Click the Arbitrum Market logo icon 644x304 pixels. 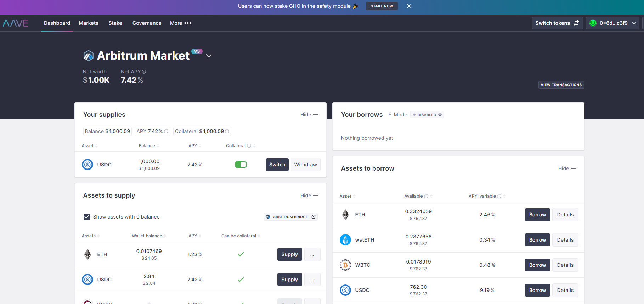coord(88,56)
